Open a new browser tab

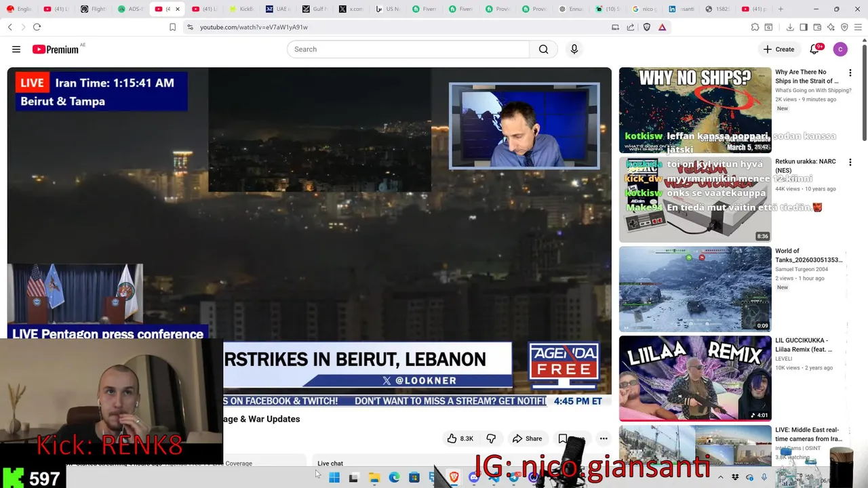pyautogui.click(x=781, y=9)
